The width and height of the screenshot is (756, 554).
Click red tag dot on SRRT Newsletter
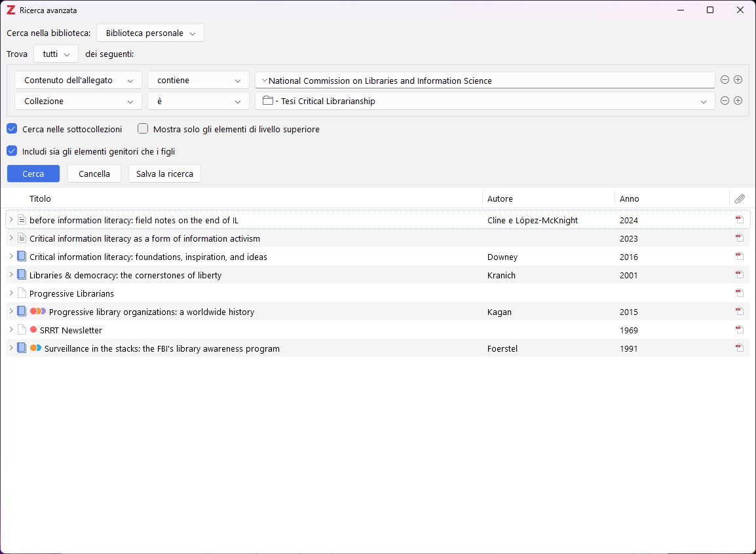click(33, 329)
